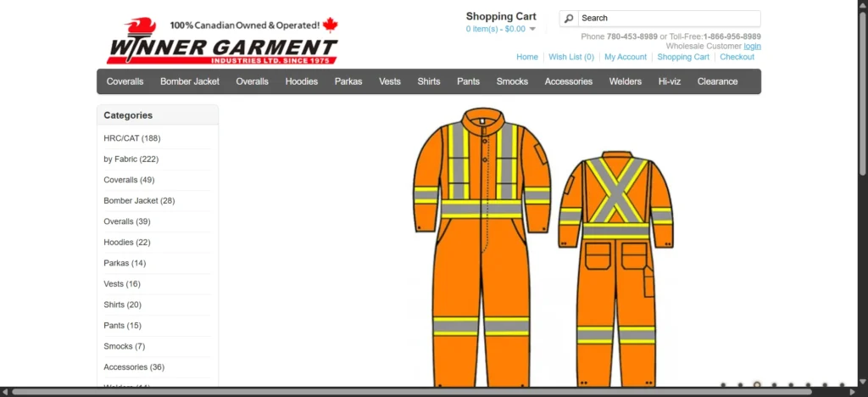The image size is (868, 397).
Task: Open the Coveralls navigation menu
Action: point(125,81)
